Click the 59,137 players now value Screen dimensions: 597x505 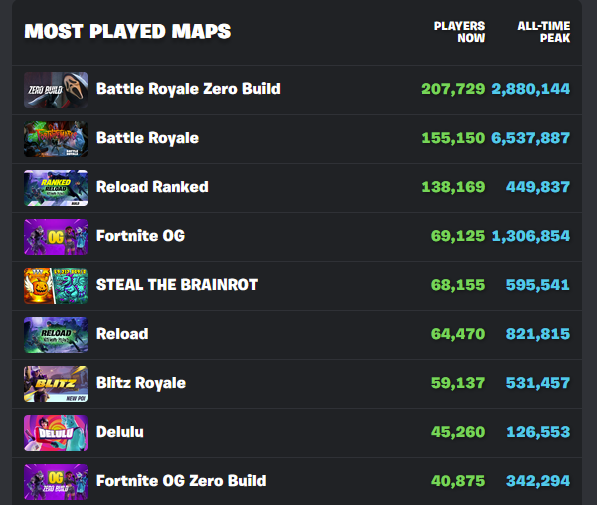coord(458,383)
